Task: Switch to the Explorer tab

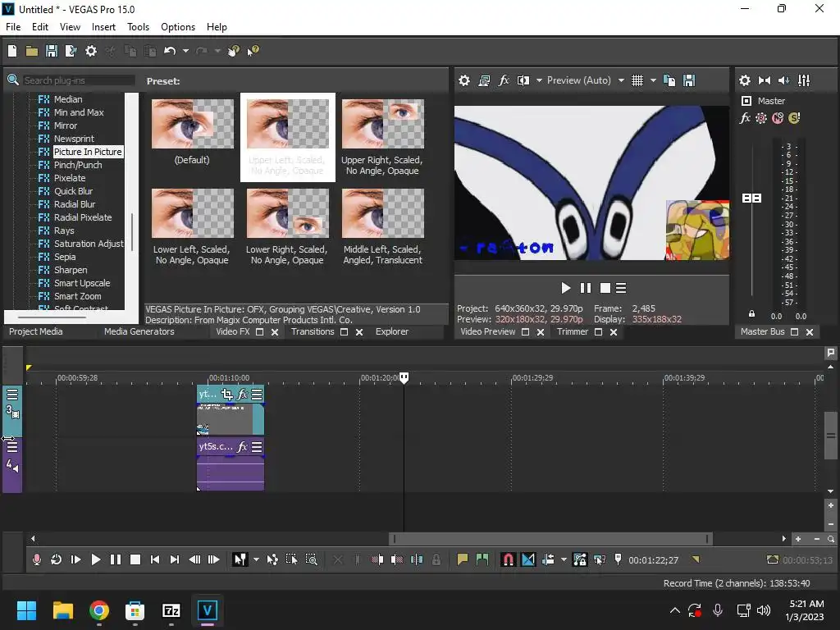Action: pyautogui.click(x=392, y=331)
